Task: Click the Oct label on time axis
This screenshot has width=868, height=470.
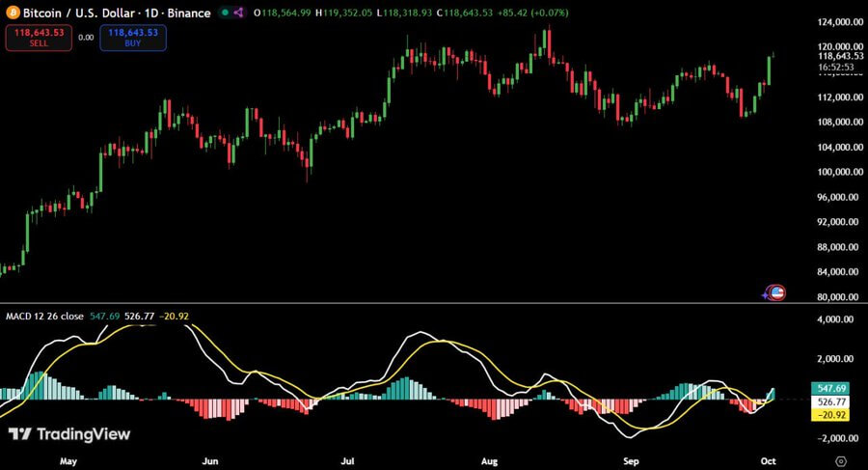Action: pyautogui.click(x=771, y=461)
